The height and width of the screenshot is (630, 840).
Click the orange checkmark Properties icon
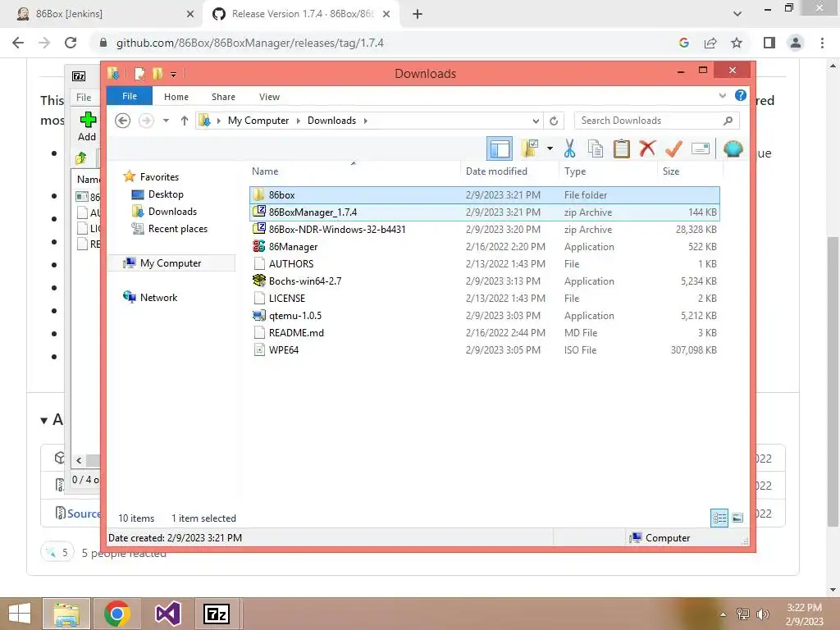point(673,148)
